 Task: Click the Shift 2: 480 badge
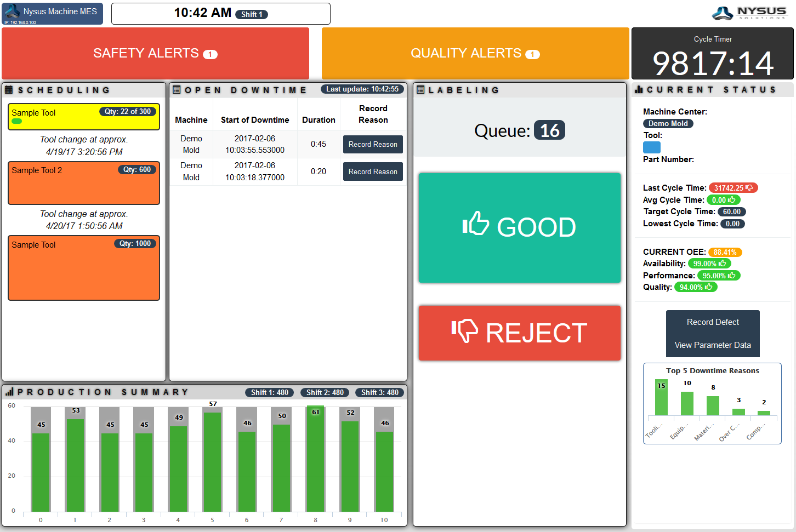pyautogui.click(x=325, y=392)
